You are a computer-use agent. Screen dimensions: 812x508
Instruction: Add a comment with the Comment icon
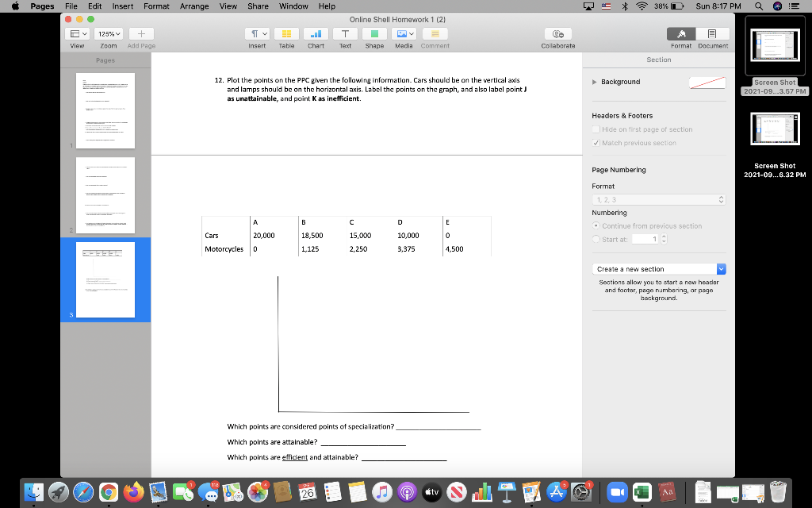pos(435,33)
